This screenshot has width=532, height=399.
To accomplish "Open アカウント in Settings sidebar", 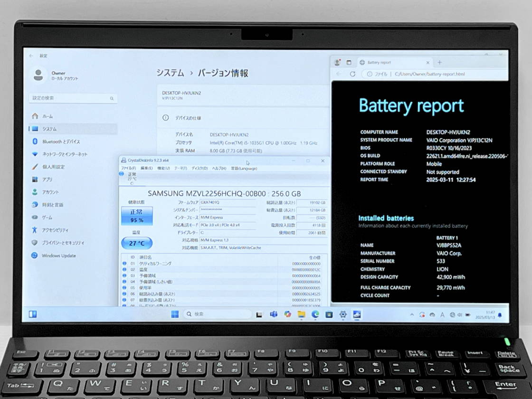I will coord(46,192).
